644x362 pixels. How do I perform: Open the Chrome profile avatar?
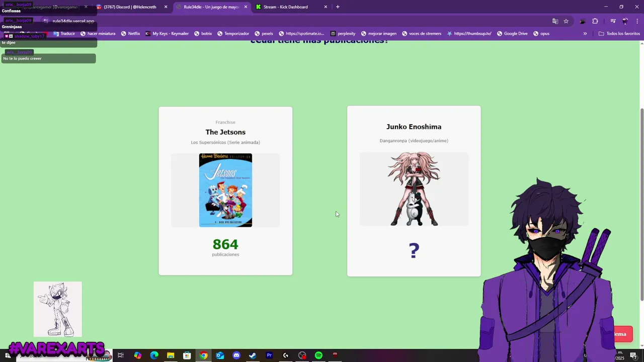[x=625, y=21]
